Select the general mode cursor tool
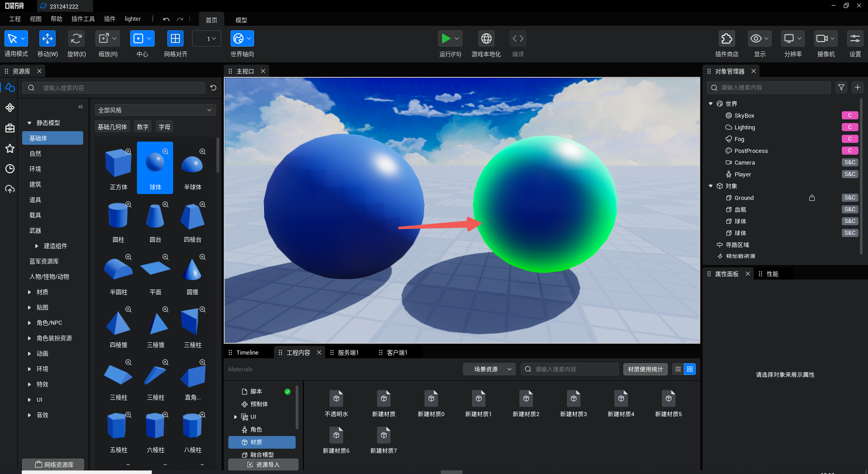This screenshot has height=474, width=868. pyautogui.click(x=12, y=39)
